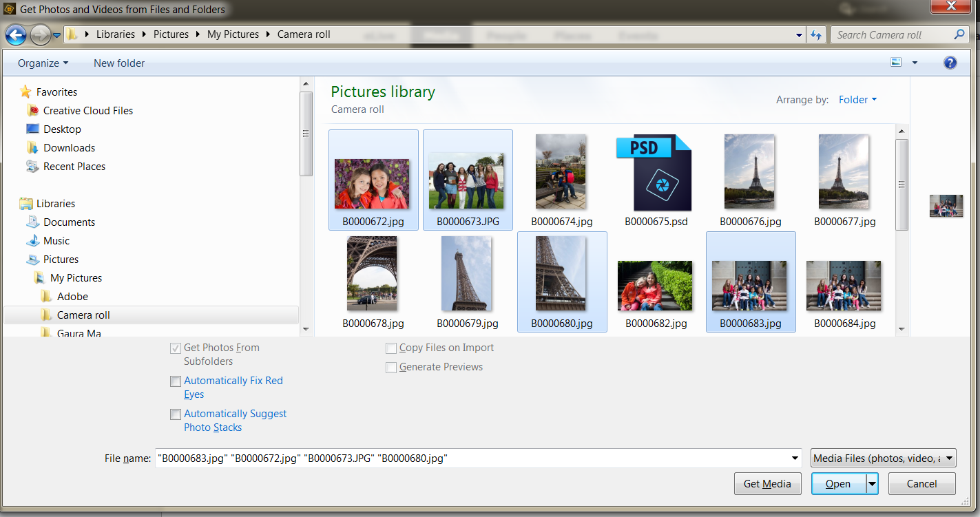Enable Copy Files on Import

coord(391,348)
